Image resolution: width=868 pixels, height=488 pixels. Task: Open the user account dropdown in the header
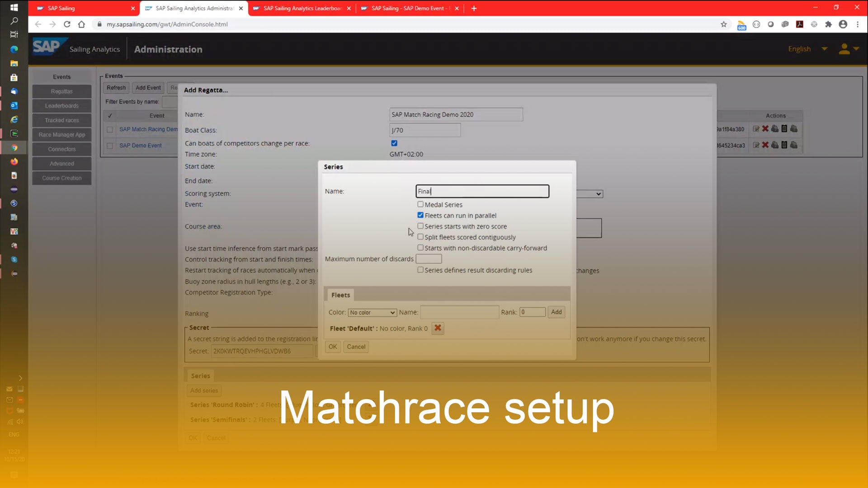849,49
